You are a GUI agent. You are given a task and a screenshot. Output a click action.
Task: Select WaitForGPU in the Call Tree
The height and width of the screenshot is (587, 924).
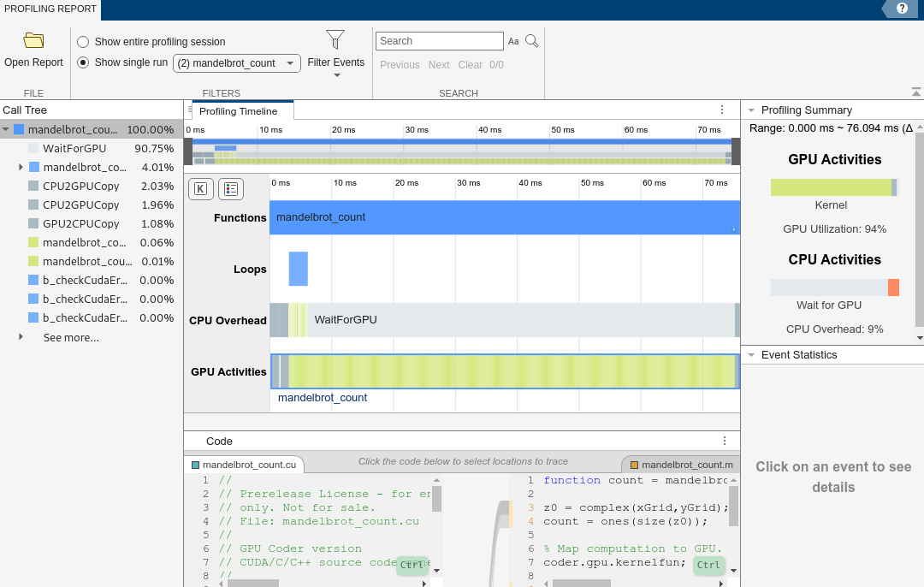tap(74, 149)
